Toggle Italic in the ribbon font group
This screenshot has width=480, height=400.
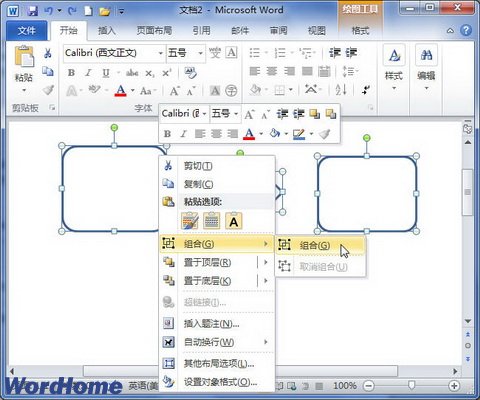tap(88, 73)
